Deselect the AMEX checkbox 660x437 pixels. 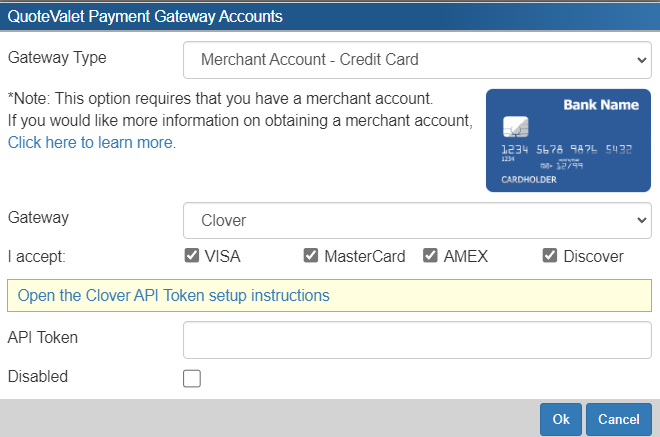(431, 255)
